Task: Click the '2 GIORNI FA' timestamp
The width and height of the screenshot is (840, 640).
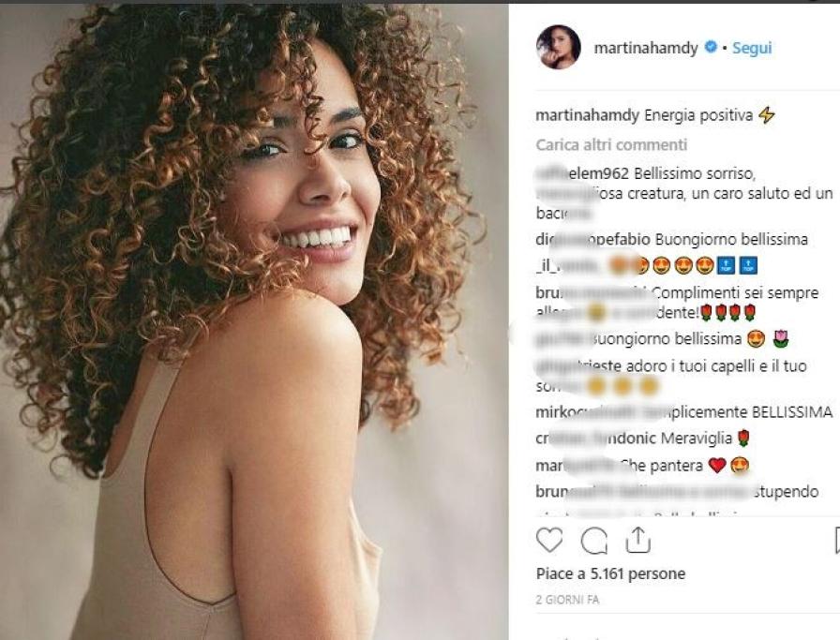Action: point(567,598)
